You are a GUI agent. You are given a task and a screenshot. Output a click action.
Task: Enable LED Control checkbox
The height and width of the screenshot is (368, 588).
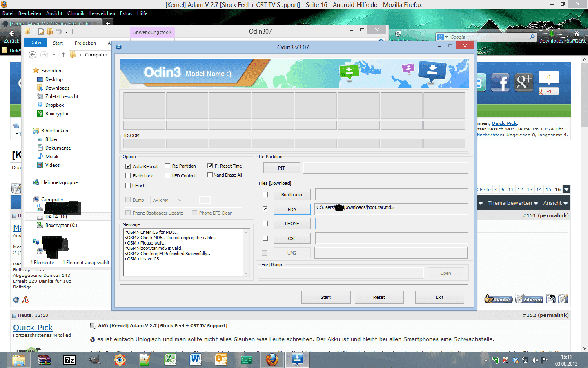(167, 175)
